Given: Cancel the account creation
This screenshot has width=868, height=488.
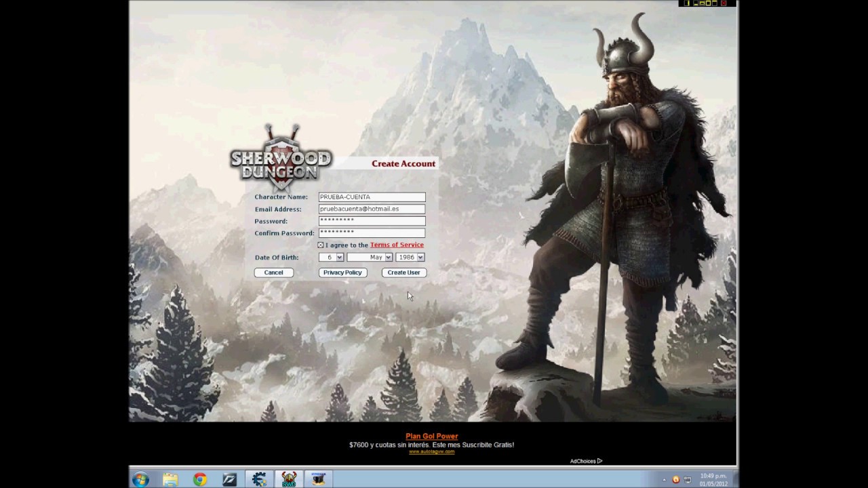Looking at the screenshot, I should click(x=274, y=272).
